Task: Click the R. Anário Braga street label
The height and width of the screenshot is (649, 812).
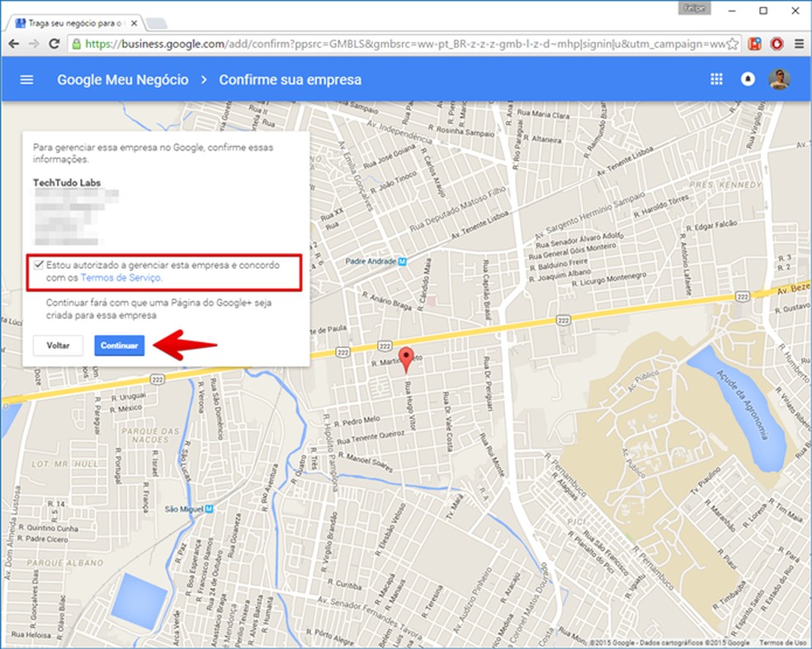Action: (x=387, y=301)
